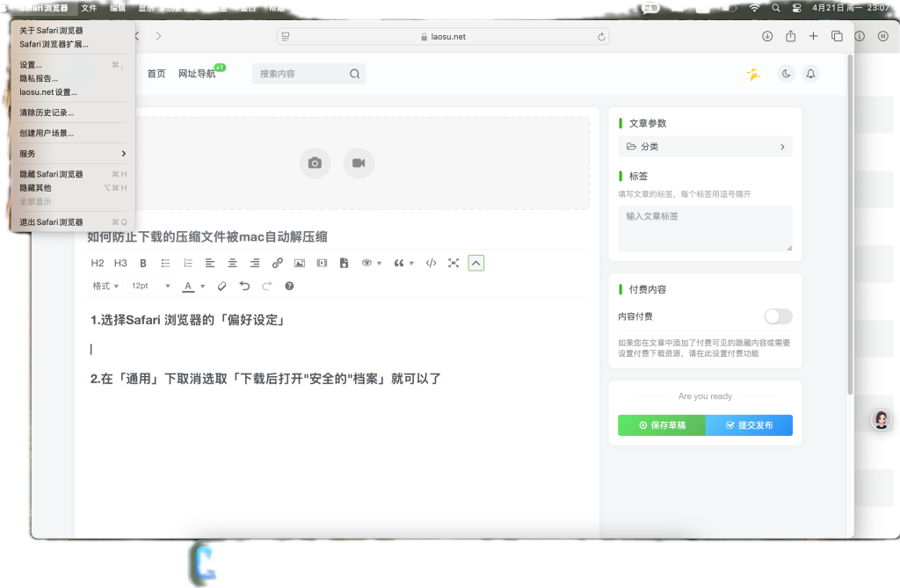Toggle bold text formatting
The width and height of the screenshot is (900, 588).
coord(143,263)
